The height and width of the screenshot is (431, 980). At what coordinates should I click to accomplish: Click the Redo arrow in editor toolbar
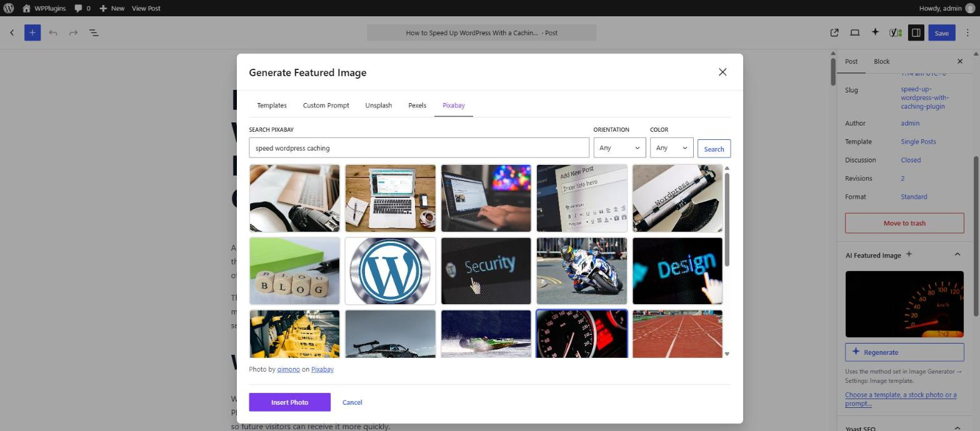point(73,32)
